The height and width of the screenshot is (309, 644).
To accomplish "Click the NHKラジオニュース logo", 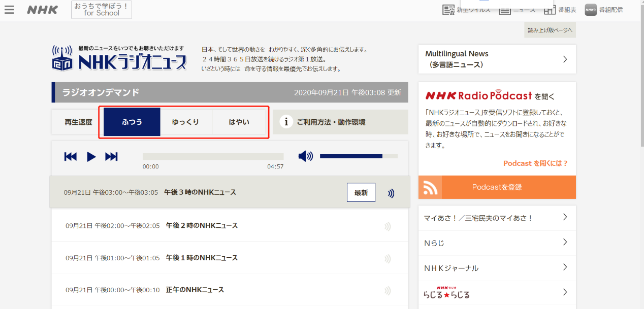I will [119, 58].
